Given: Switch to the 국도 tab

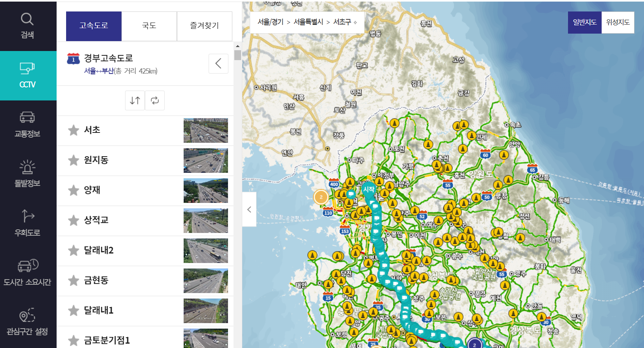Looking at the screenshot, I should [x=149, y=26].
